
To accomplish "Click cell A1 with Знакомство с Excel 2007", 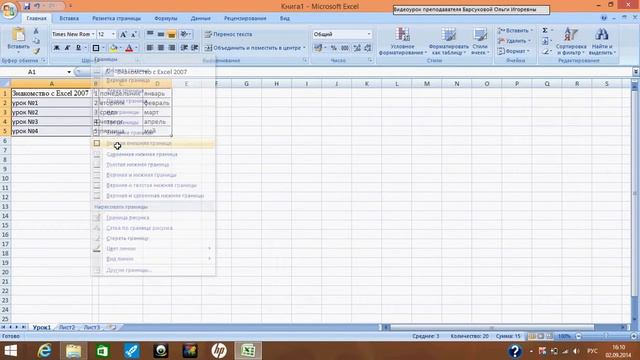I will click(51, 93).
